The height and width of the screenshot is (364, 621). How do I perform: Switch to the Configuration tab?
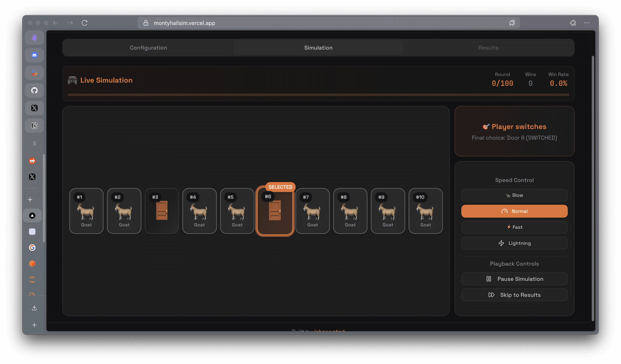point(148,48)
